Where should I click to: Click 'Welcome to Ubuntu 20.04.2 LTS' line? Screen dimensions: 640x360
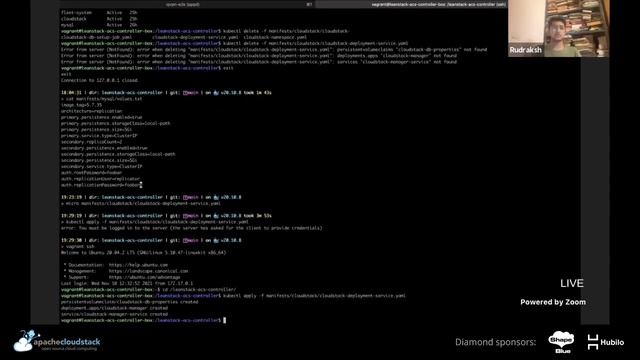click(x=143, y=253)
